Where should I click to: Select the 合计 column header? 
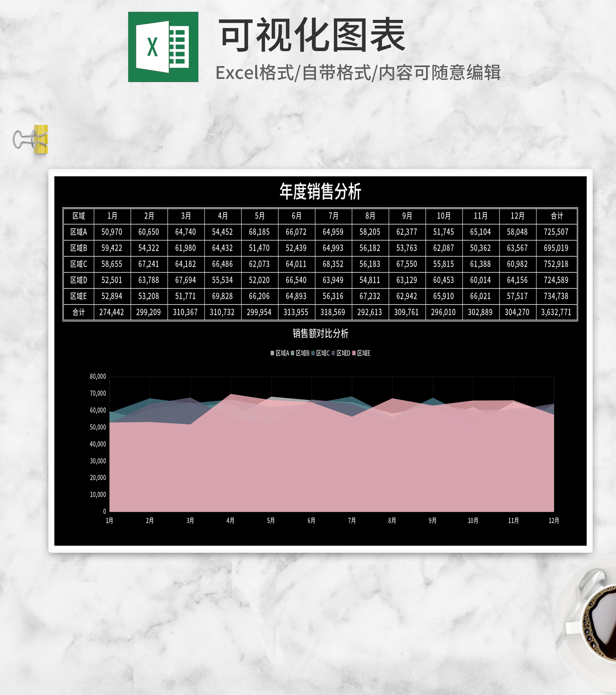(557, 216)
